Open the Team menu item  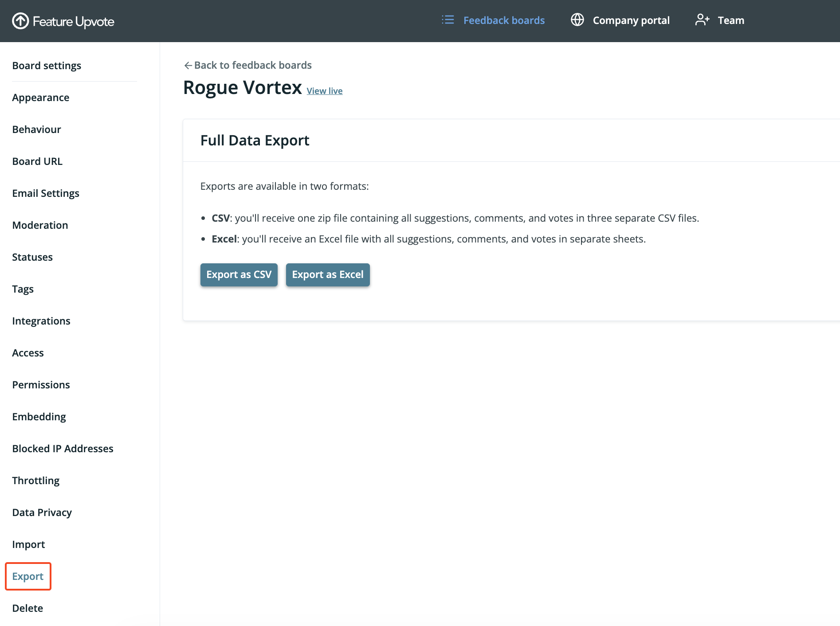click(x=720, y=20)
